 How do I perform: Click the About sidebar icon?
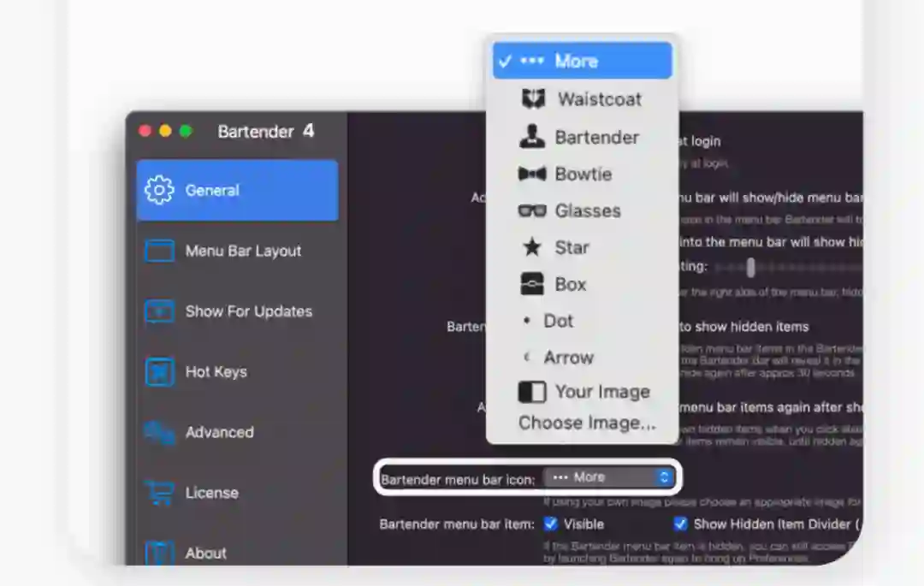pos(159,553)
